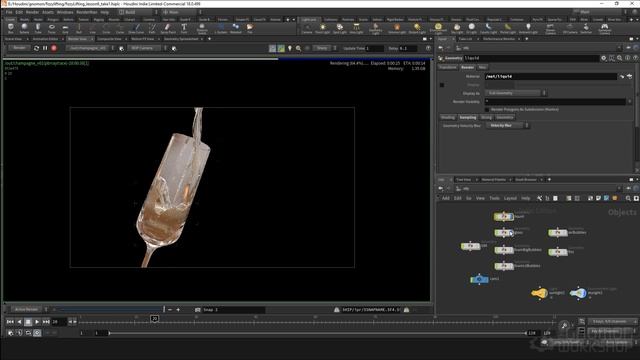Restart render with refresh icon
The height and width of the screenshot is (360, 640).
pyautogui.click(x=36, y=48)
